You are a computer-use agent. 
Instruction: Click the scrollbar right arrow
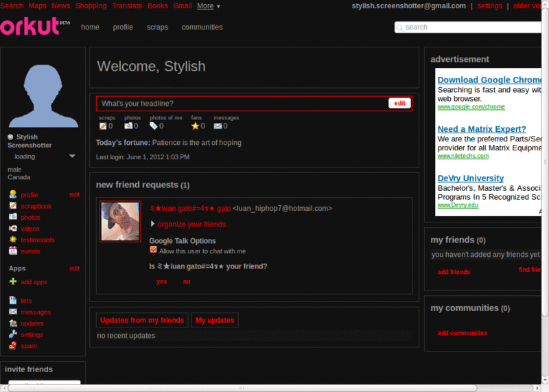point(538,388)
